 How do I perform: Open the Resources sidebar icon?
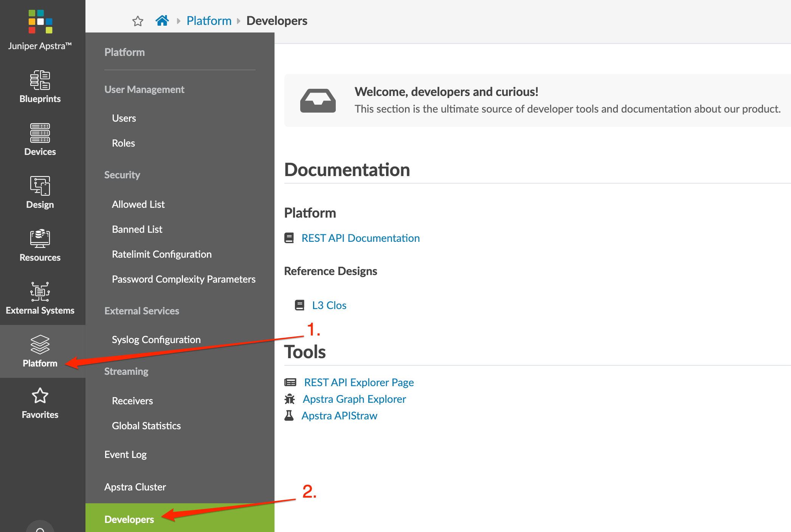[40, 239]
